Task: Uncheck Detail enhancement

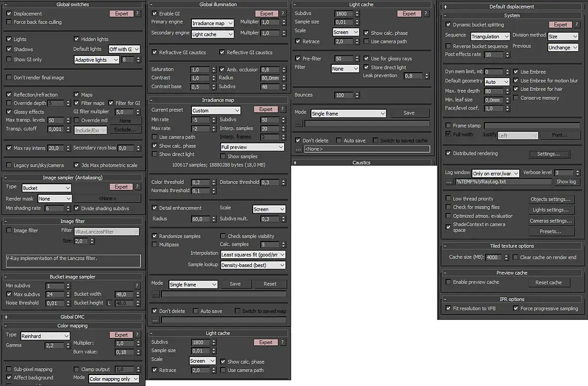Action: coord(154,208)
